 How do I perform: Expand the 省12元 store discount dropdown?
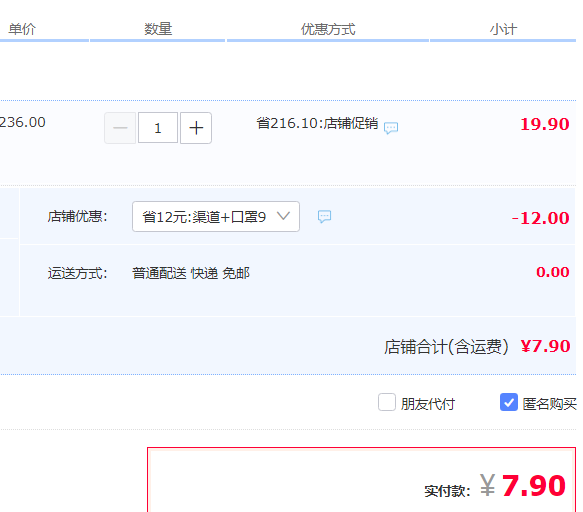pos(216,216)
